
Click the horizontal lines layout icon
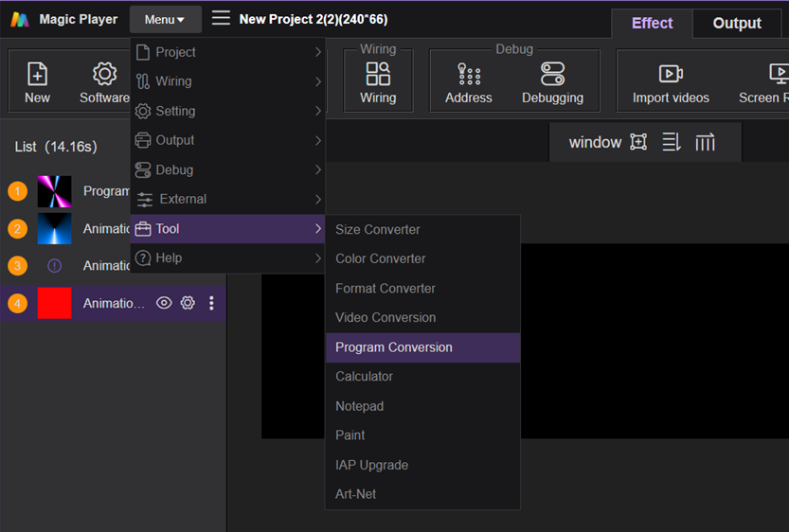point(672,142)
